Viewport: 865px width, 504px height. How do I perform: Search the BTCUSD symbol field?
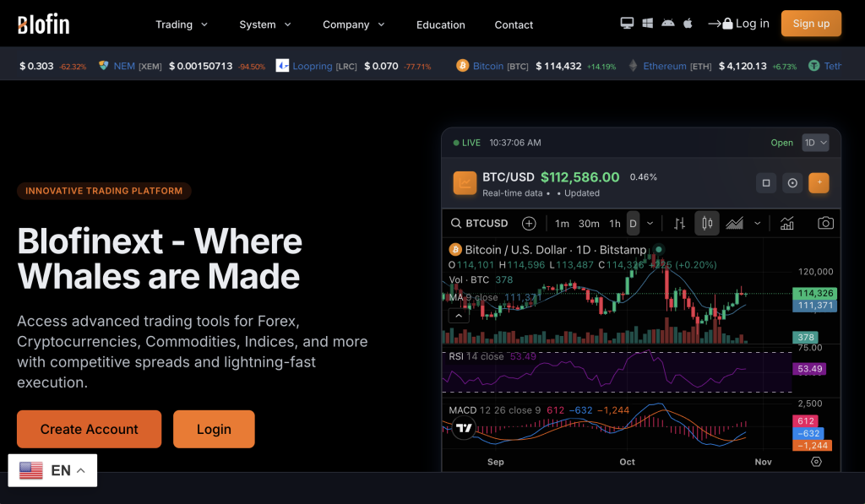coord(480,223)
